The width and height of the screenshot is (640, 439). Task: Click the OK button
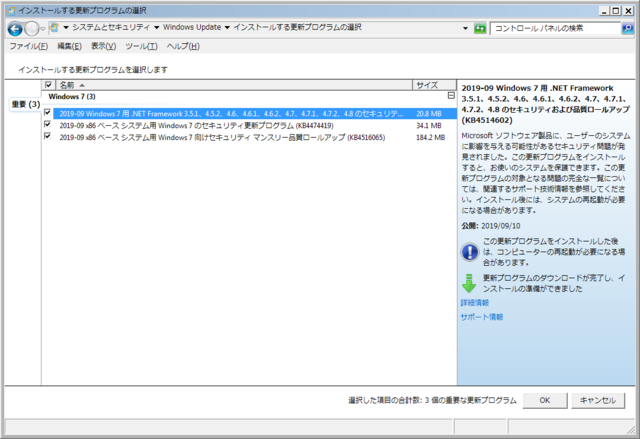coord(545,400)
